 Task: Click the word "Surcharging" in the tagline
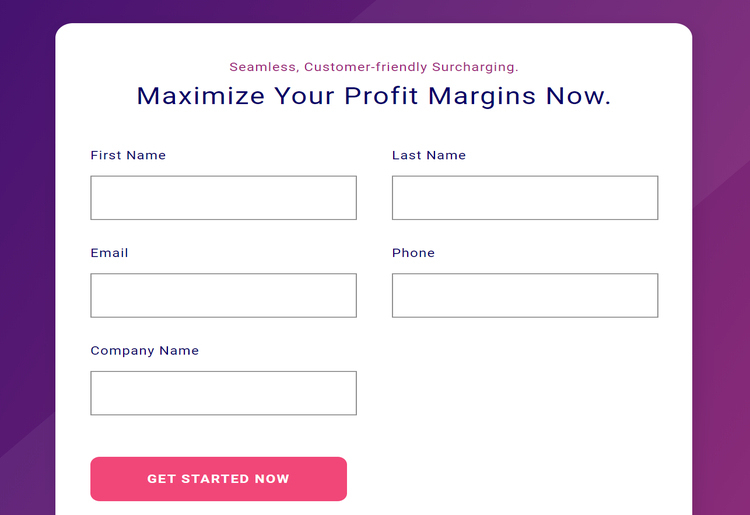(474, 67)
